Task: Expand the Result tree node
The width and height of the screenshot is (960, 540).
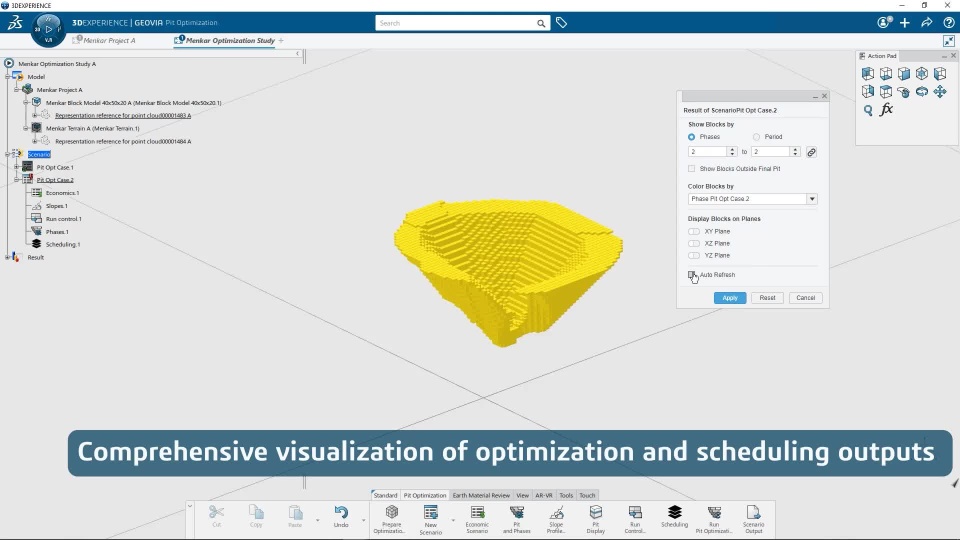Action: [x=8, y=258]
